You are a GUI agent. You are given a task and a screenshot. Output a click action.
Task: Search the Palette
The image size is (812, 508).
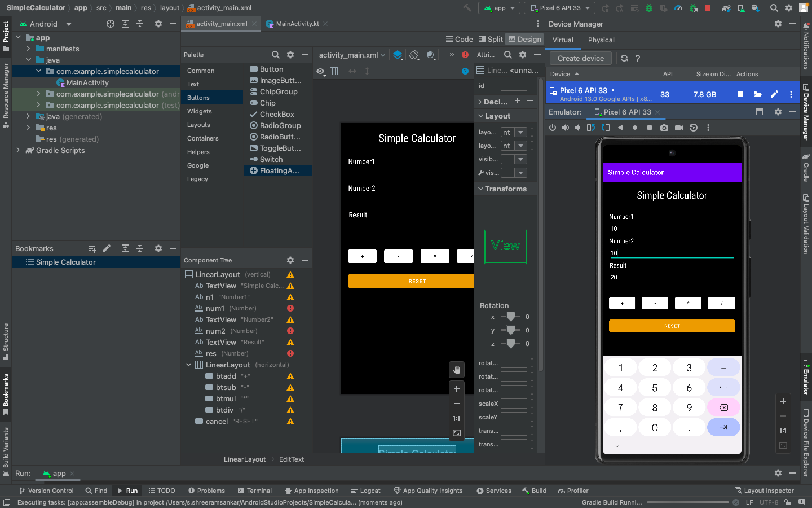pos(276,55)
